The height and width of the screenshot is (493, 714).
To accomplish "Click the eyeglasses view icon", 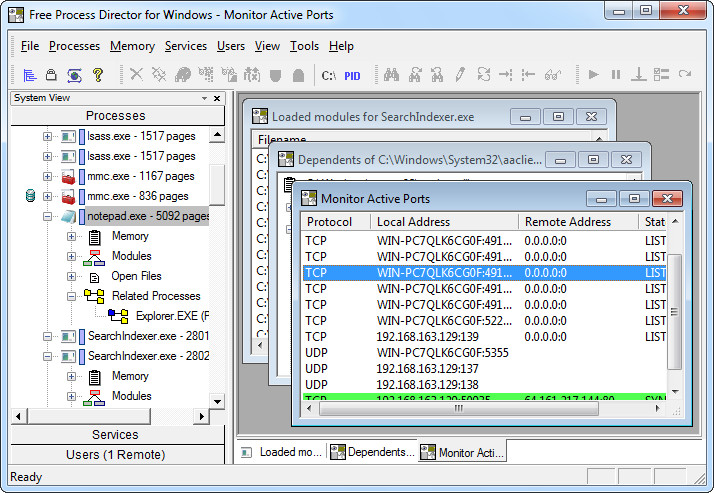I will 553,74.
